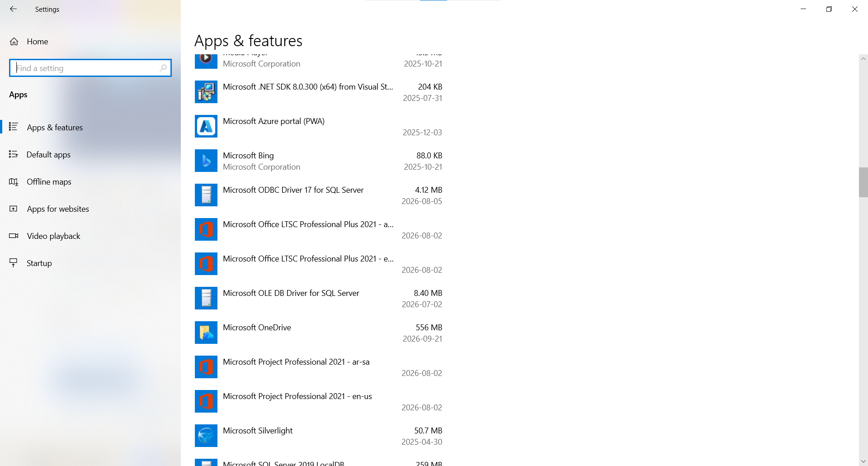The image size is (868, 466).
Task: Click Silverlight size 50.7 MB
Action: click(x=428, y=431)
